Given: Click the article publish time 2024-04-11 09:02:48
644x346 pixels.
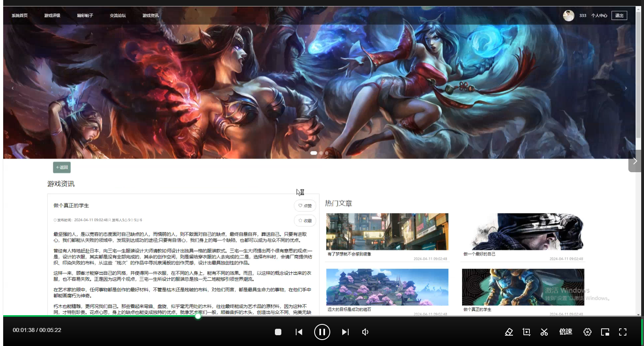Looking at the screenshot, I should point(91,220).
